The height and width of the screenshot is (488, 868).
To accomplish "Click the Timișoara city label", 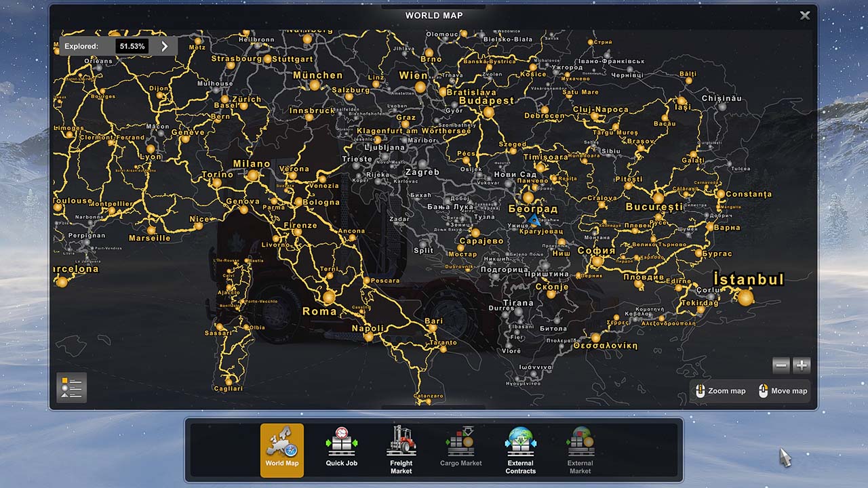I will click(x=546, y=157).
